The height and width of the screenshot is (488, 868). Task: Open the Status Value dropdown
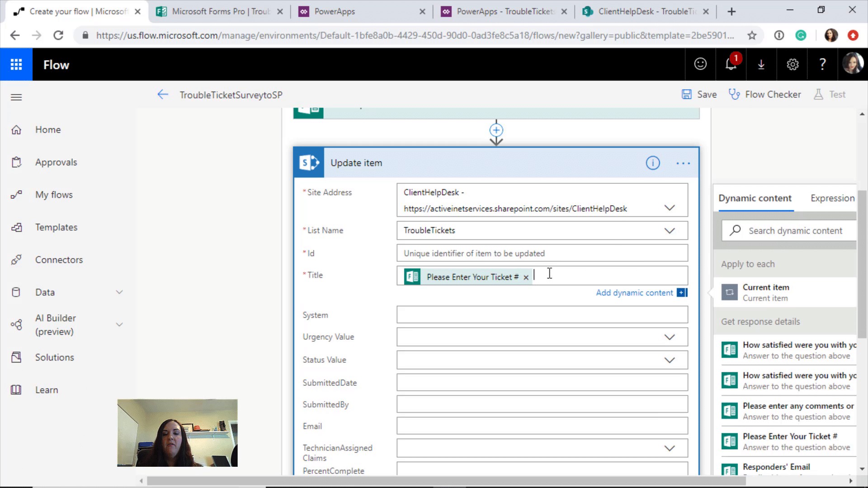[x=670, y=360]
